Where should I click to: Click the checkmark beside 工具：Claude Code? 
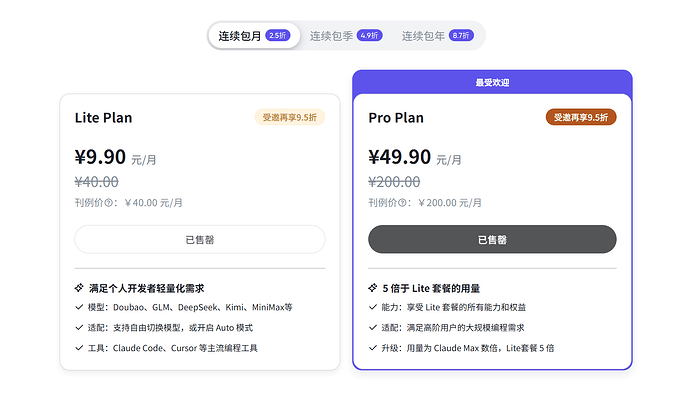[79, 348]
